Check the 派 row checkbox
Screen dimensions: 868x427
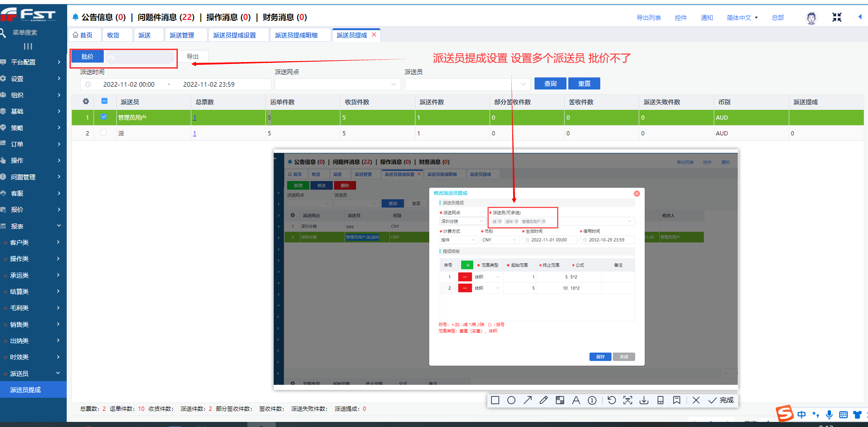pos(104,133)
